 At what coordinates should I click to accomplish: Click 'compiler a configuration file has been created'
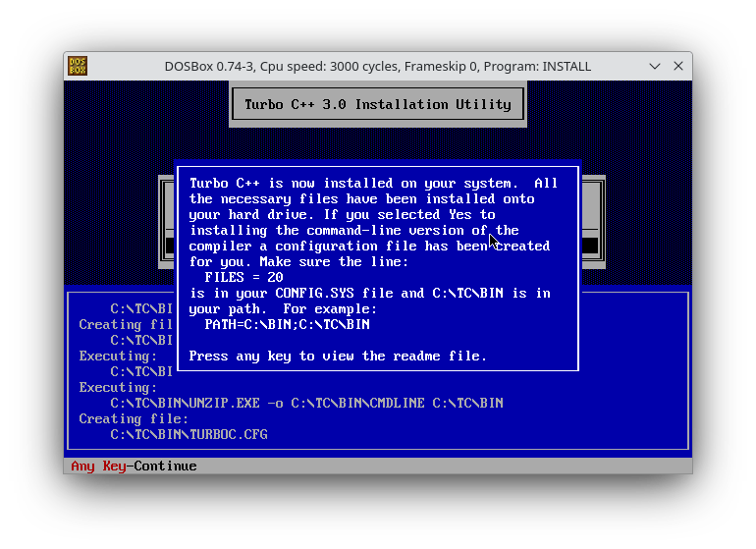pyautogui.click(x=369, y=247)
